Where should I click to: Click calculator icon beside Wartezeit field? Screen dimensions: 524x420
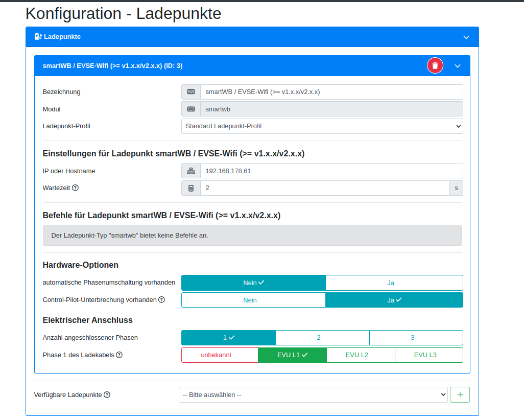click(x=191, y=188)
